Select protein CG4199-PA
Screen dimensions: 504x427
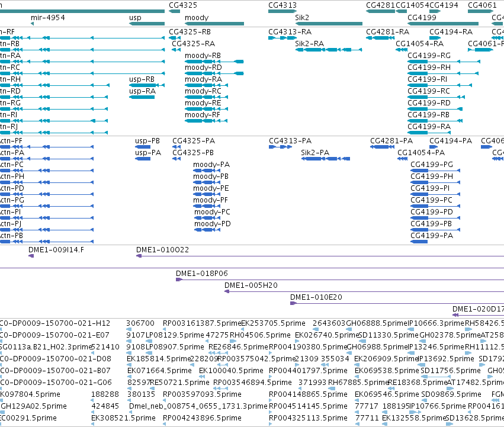(x=419, y=242)
